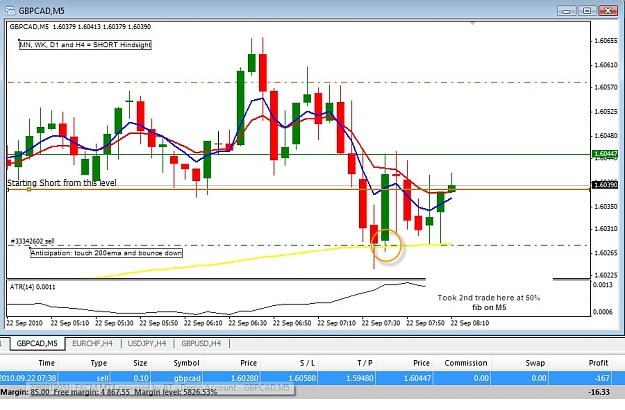The height and width of the screenshot is (410, 625).
Task: Click the Size column header
Action: coord(140,363)
